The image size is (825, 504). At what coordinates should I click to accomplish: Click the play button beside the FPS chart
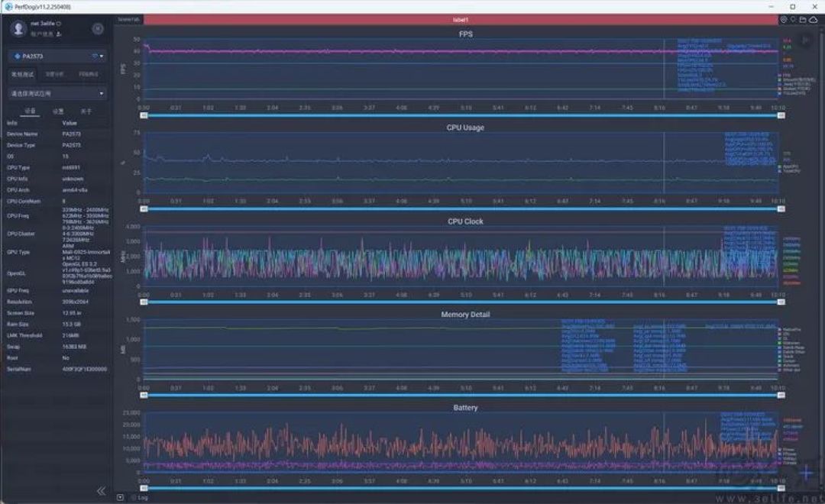click(805, 40)
